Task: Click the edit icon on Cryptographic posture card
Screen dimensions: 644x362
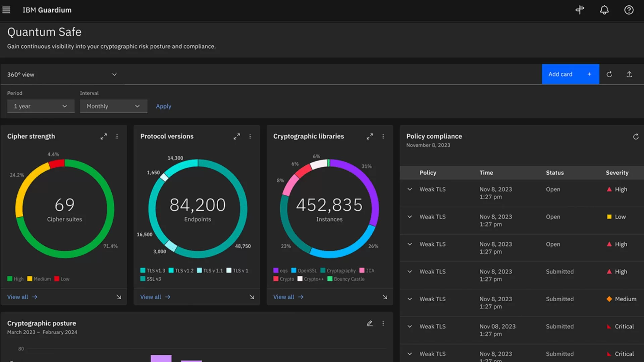Action: tap(370, 323)
